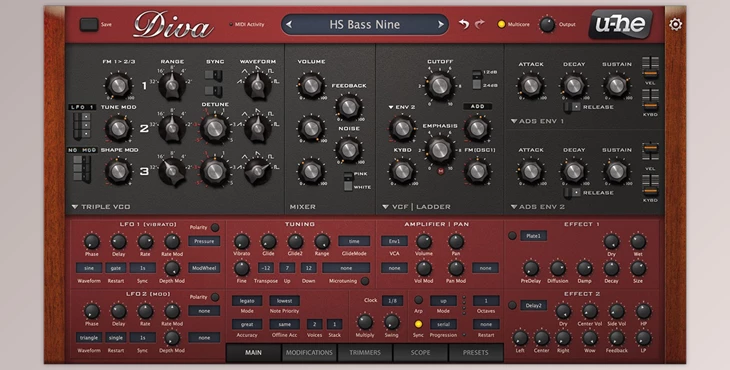
Task: Toggle ENV 1 RELEASE switch
Action: (x=573, y=107)
